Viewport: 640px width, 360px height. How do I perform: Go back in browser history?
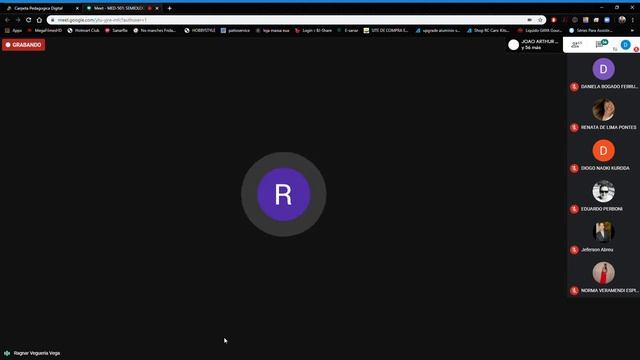click(7, 20)
